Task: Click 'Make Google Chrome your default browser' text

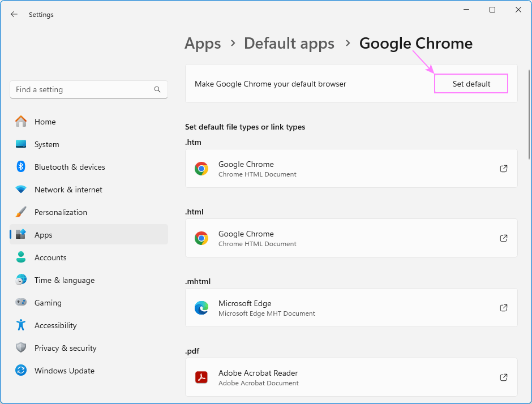Action: 270,84
